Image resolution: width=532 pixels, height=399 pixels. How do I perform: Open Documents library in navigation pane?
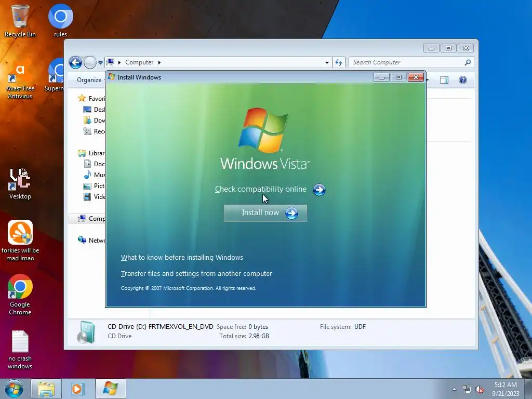click(x=95, y=164)
